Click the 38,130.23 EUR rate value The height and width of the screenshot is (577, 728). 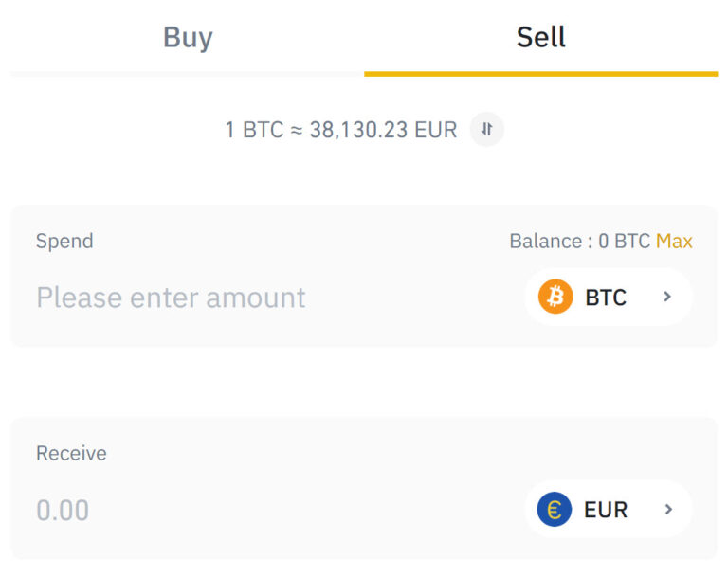coord(384,130)
